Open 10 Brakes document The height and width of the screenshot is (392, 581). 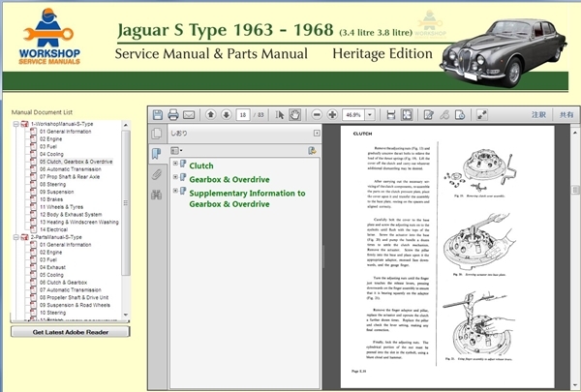coord(51,199)
